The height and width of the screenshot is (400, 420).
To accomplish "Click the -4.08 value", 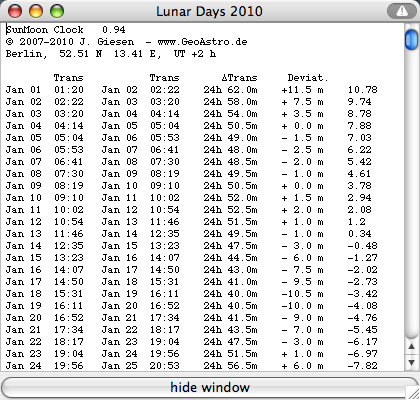I will (363, 306).
